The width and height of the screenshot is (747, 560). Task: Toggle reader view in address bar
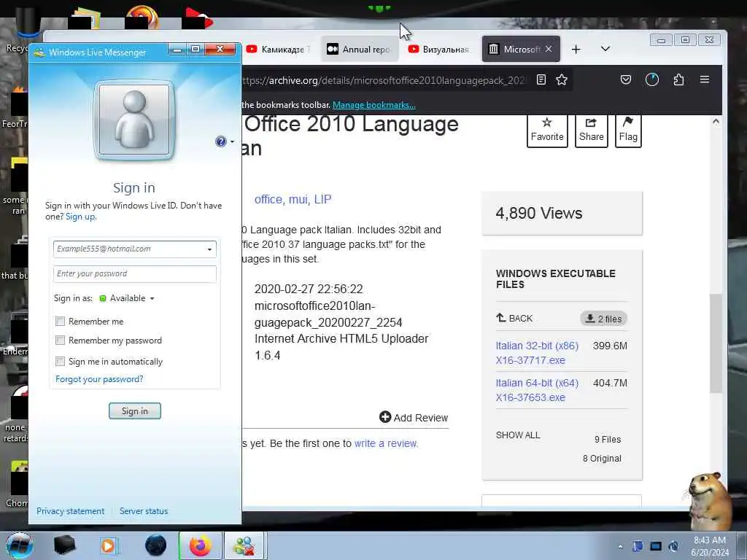point(541,79)
